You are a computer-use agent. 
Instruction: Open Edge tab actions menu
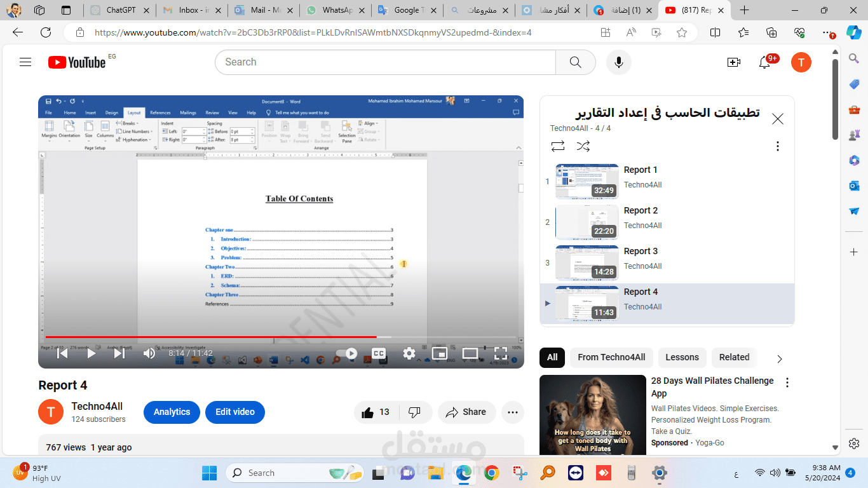click(x=66, y=10)
